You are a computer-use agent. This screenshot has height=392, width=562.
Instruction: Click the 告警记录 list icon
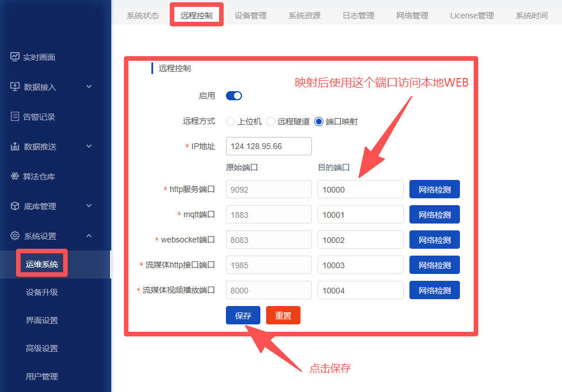pos(15,117)
